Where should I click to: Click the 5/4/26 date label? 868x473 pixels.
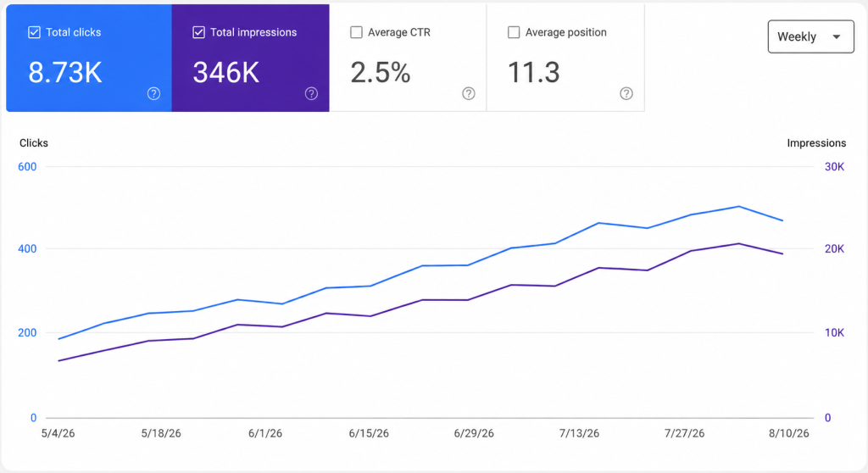58,433
